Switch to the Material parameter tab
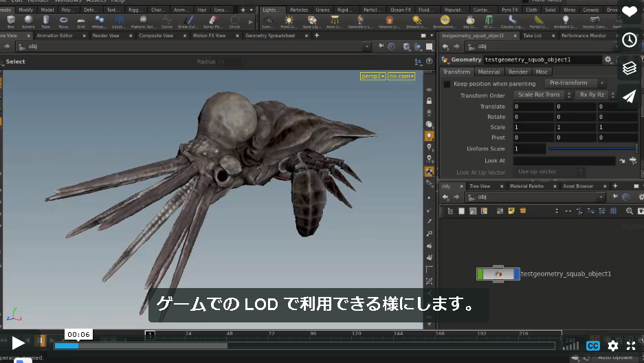 click(489, 72)
